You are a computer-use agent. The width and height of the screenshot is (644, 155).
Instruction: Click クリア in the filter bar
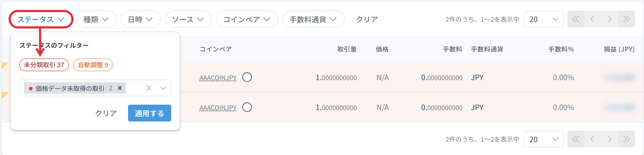coord(367,19)
